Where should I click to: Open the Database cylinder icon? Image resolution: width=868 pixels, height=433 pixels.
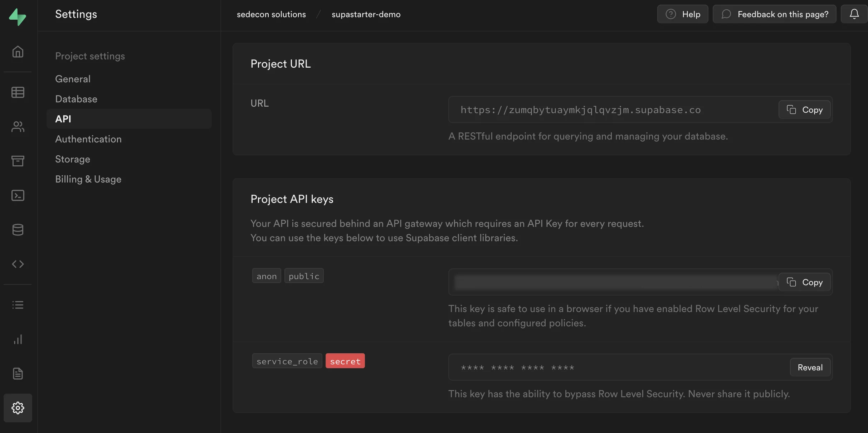pos(18,230)
